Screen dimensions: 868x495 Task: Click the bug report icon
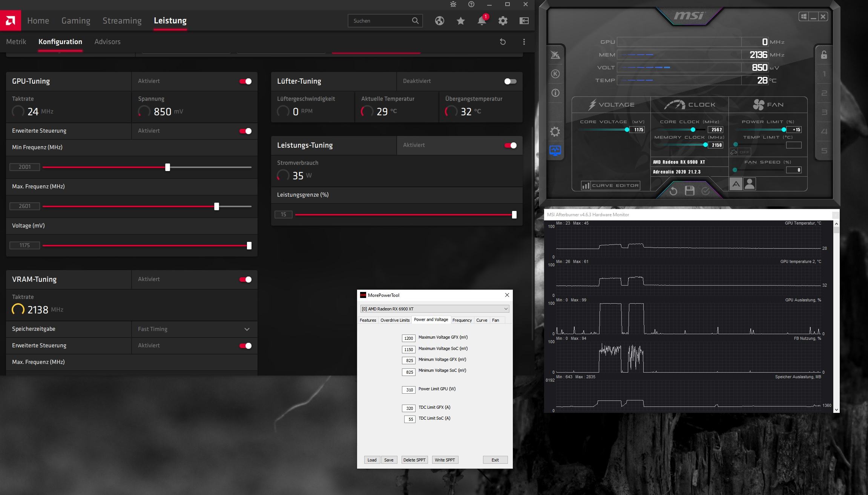tap(453, 4)
